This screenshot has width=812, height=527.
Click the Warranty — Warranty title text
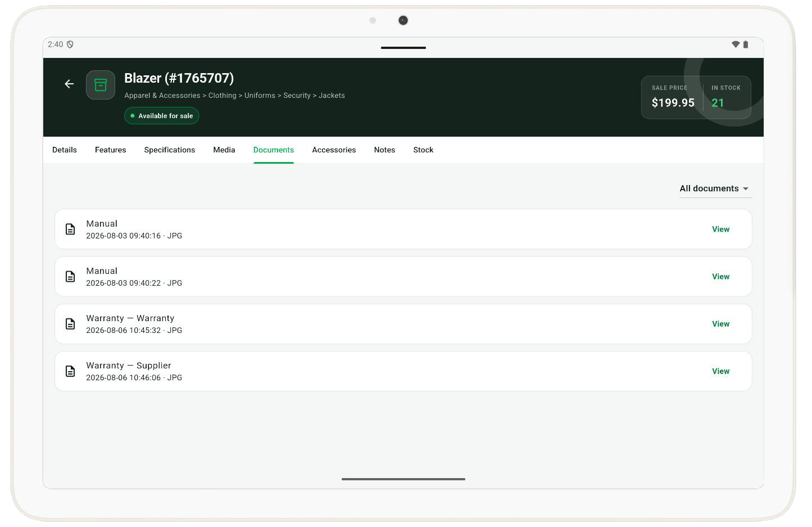click(x=130, y=318)
